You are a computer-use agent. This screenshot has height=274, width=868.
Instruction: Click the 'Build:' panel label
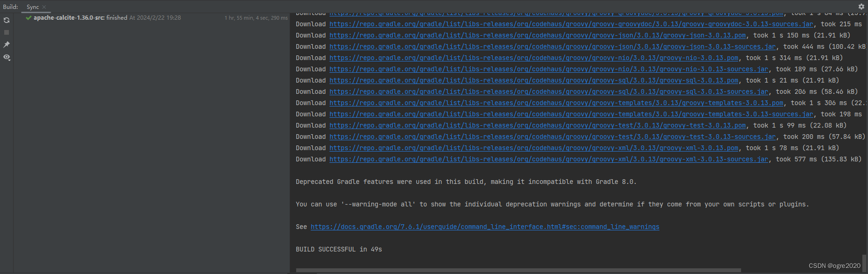click(10, 7)
